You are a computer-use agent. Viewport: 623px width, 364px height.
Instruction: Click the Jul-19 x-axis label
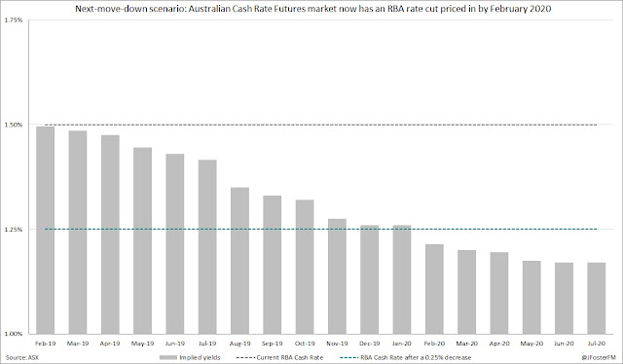click(x=207, y=344)
